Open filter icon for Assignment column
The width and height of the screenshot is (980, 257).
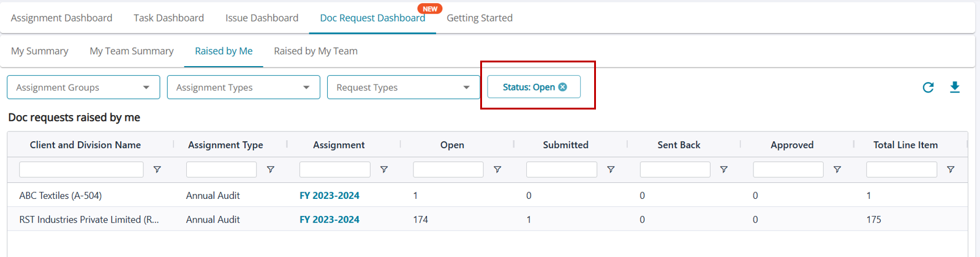384,169
